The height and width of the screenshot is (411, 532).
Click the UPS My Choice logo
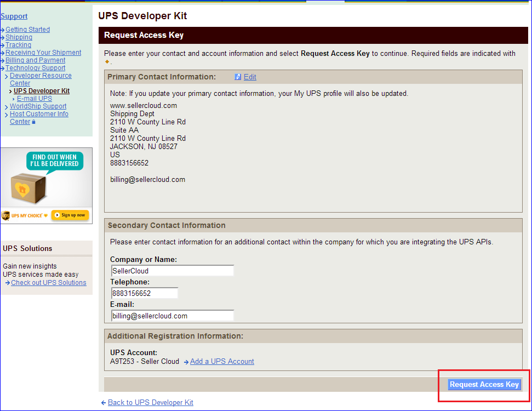pyautogui.click(x=25, y=215)
